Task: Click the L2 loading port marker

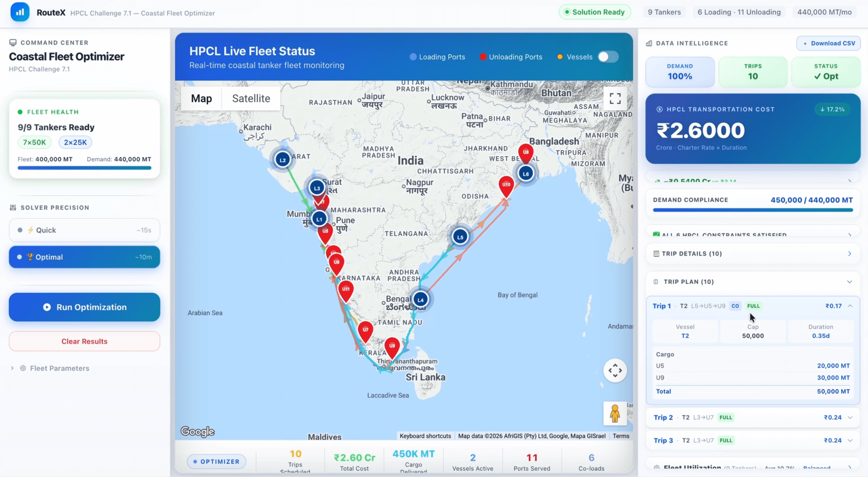Action: tap(282, 160)
